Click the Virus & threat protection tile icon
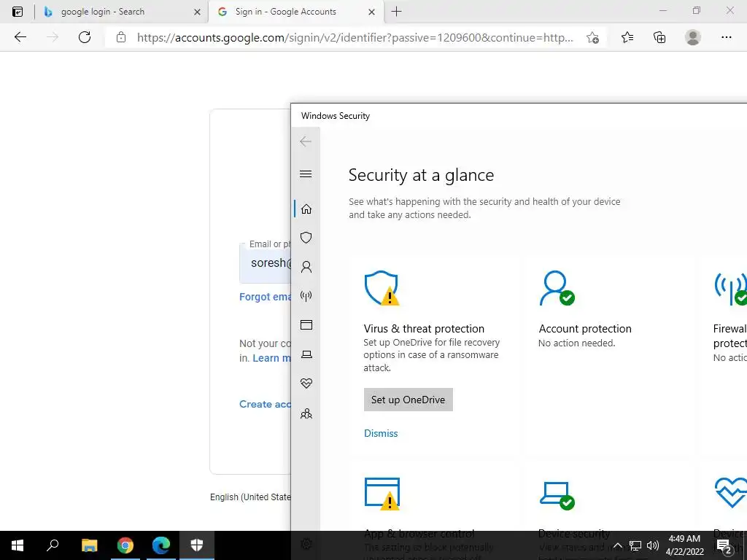Screen dimensions: 747x560 click(x=382, y=288)
